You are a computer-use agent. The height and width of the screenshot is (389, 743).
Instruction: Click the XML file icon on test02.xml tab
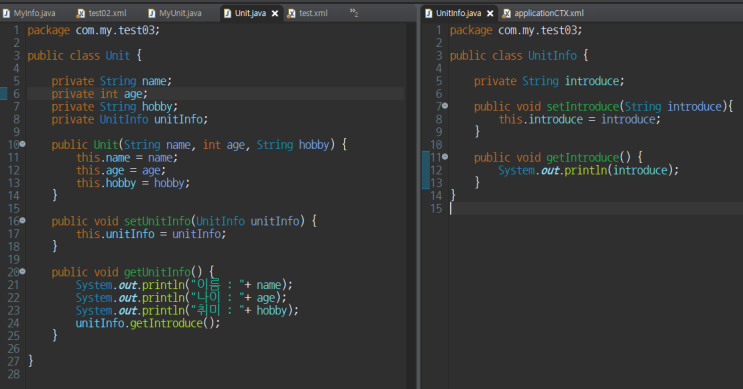(x=81, y=13)
